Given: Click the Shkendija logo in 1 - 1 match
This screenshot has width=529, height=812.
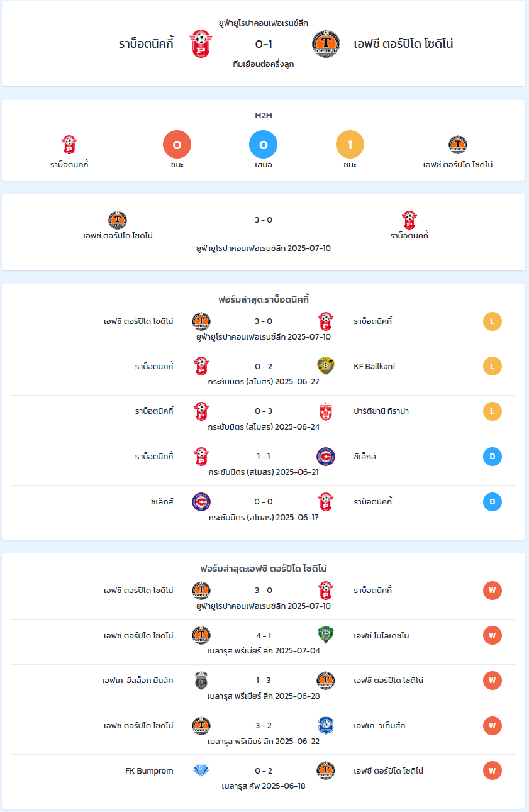Looking at the screenshot, I should click(326, 457).
